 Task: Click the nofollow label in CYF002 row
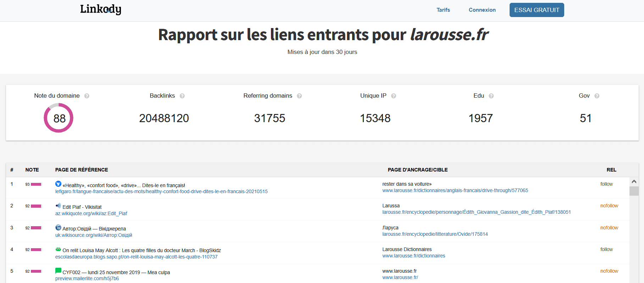coord(609,271)
